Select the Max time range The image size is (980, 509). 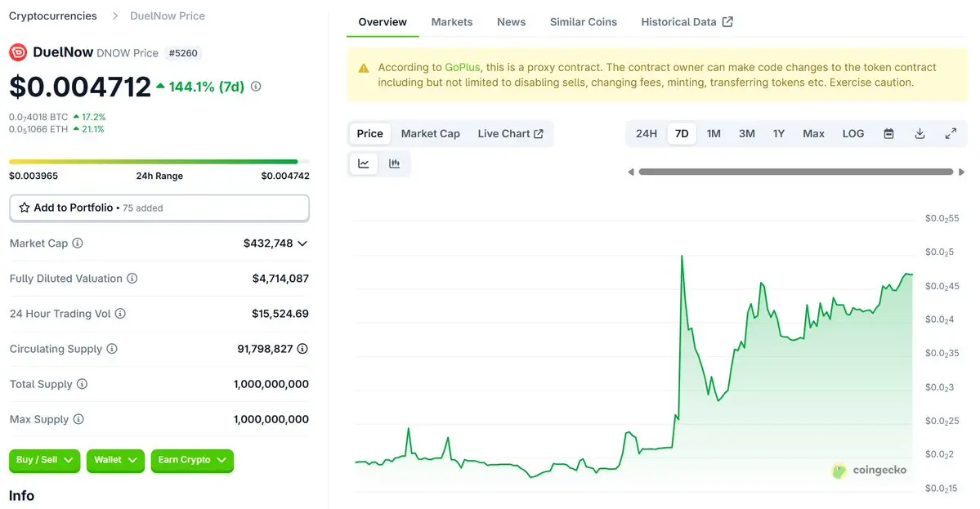pos(814,134)
